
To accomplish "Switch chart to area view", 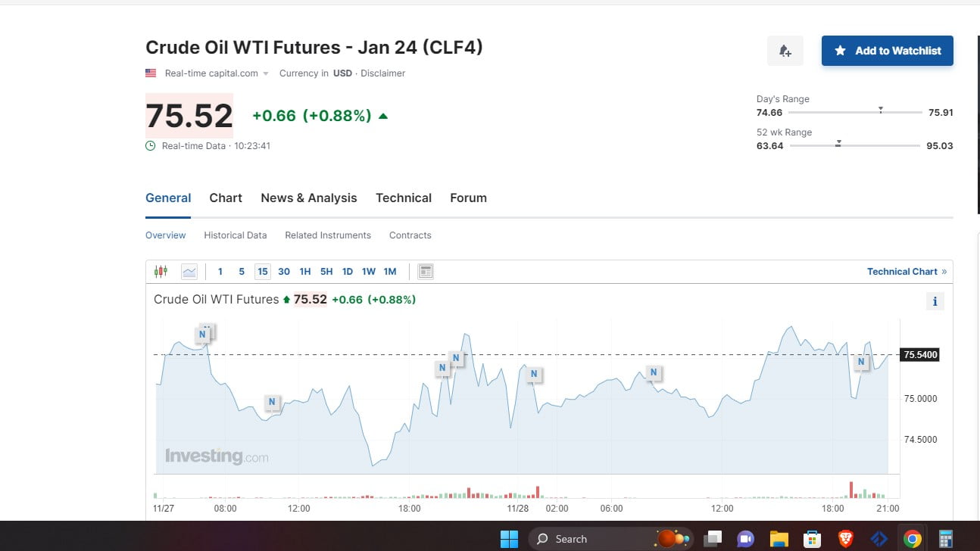I will point(189,271).
